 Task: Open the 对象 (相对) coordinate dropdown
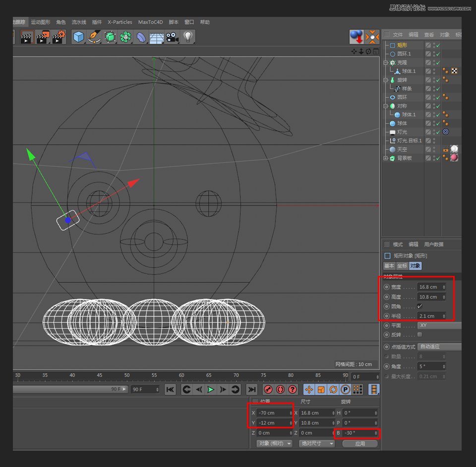274,444
